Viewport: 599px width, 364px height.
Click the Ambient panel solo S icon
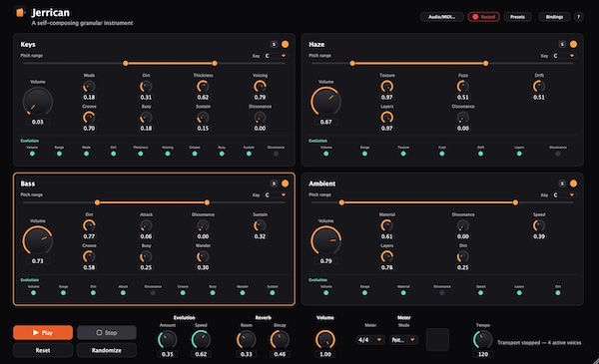point(562,183)
